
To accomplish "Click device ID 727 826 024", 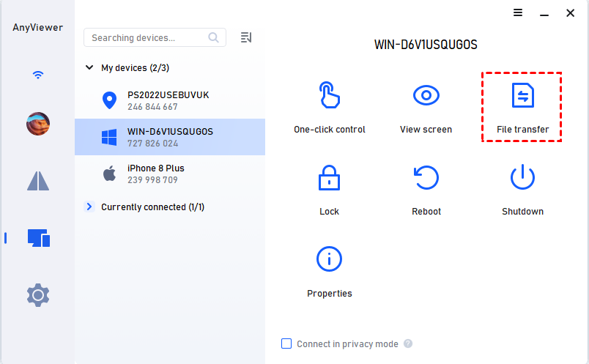I will pos(152,144).
